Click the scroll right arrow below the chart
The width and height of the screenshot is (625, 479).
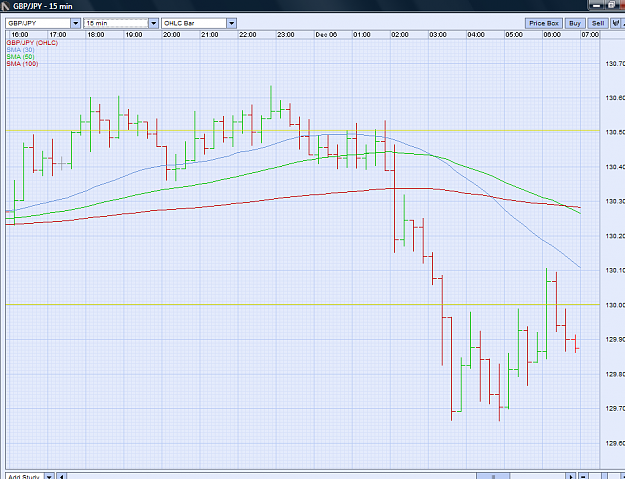pyautogui.click(x=571, y=476)
